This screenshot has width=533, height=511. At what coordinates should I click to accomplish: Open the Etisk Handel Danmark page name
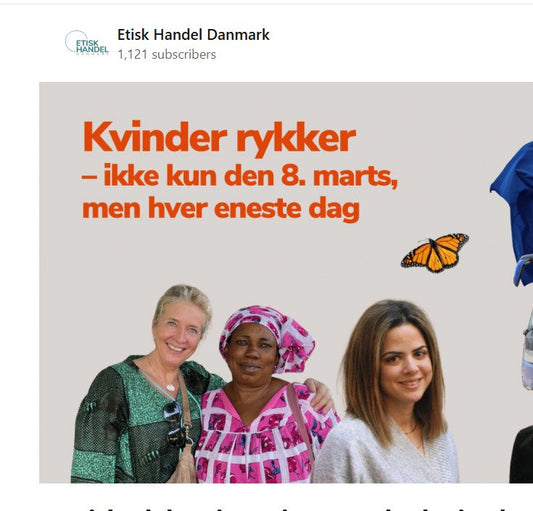click(x=193, y=35)
